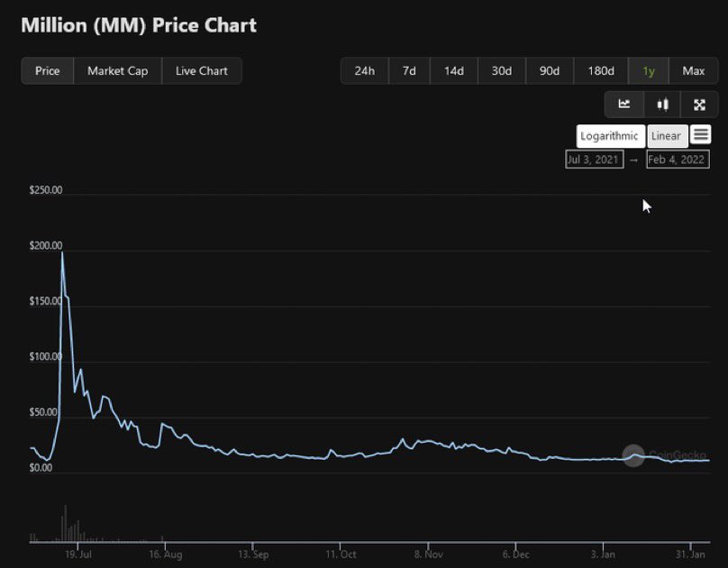Image resolution: width=728 pixels, height=568 pixels.
Task: Expand chart to fullscreen
Action: (699, 104)
